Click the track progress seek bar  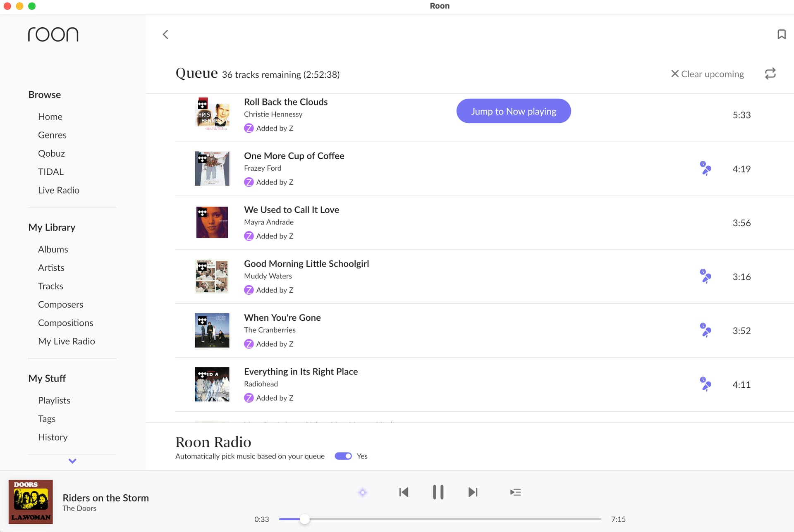(x=440, y=519)
